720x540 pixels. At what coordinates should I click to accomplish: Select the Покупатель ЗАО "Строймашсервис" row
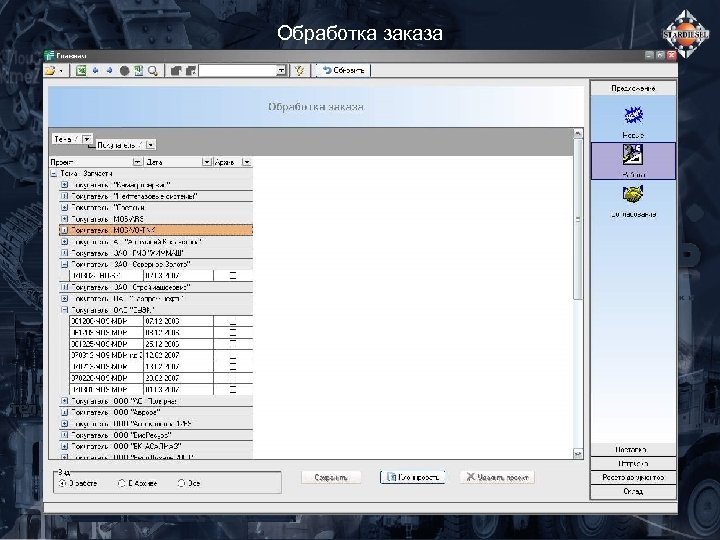click(156, 287)
